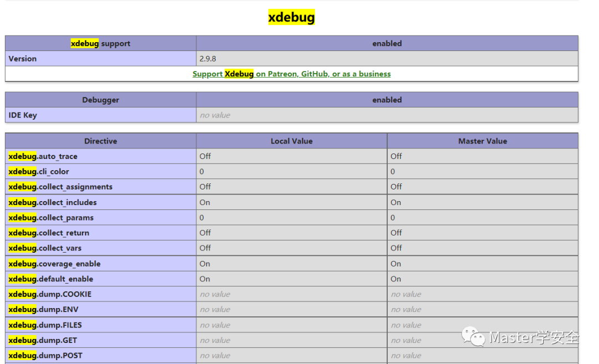Screen dimensions: 599x364
Task: Select the xdebug.collect_assignments directive name
Action: [x=60, y=187]
